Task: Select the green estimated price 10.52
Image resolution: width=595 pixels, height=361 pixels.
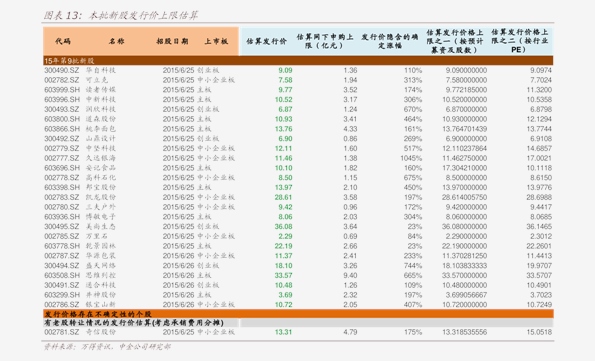Action: [x=283, y=99]
